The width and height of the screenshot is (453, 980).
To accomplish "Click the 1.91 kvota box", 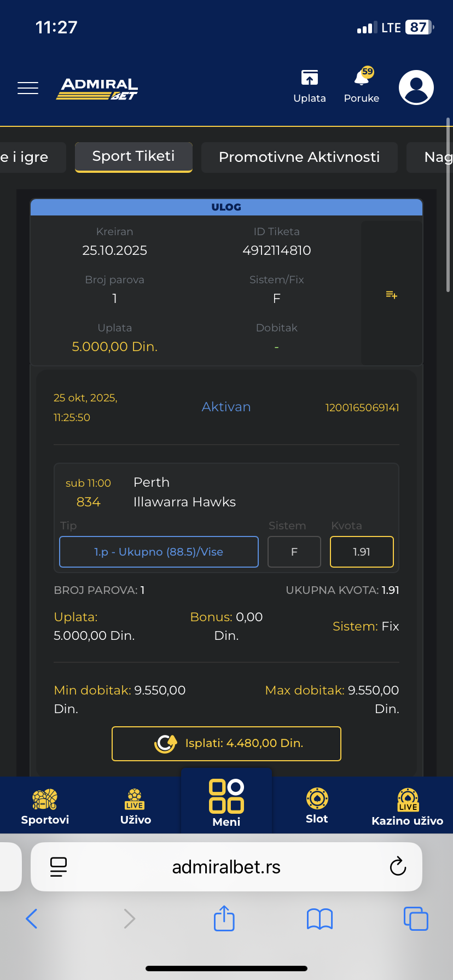I will tap(362, 552).
